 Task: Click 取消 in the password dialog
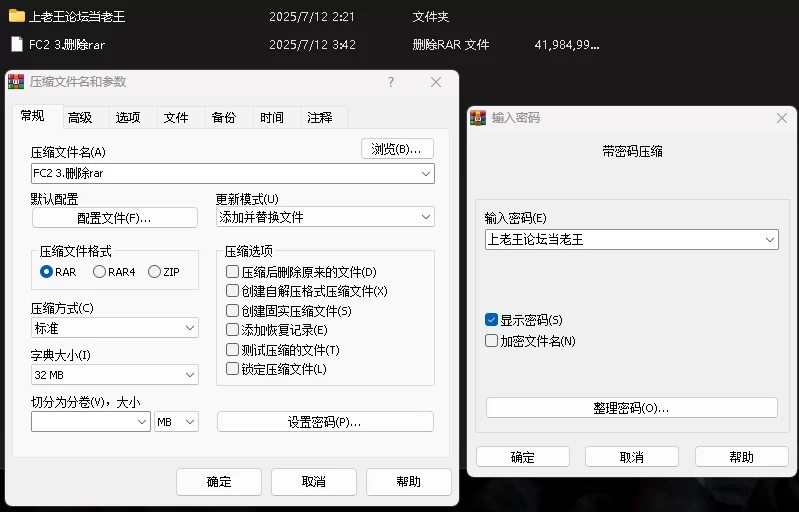(x=632, y=457)
